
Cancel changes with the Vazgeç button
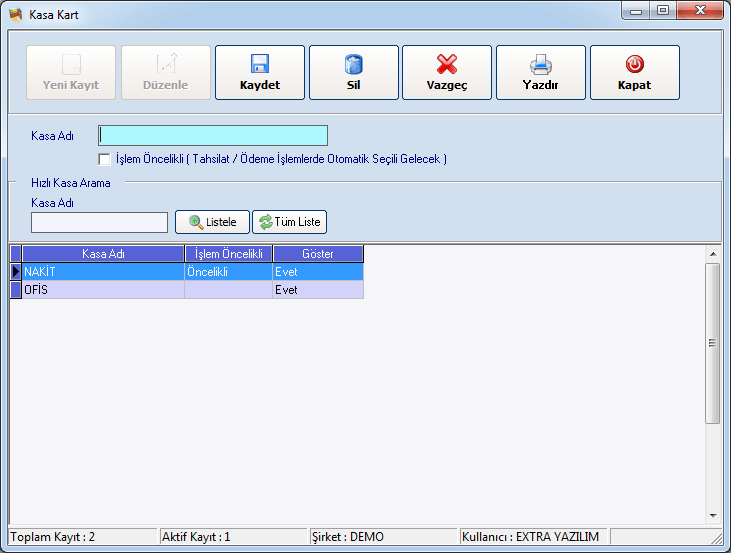tap(447, 72)
